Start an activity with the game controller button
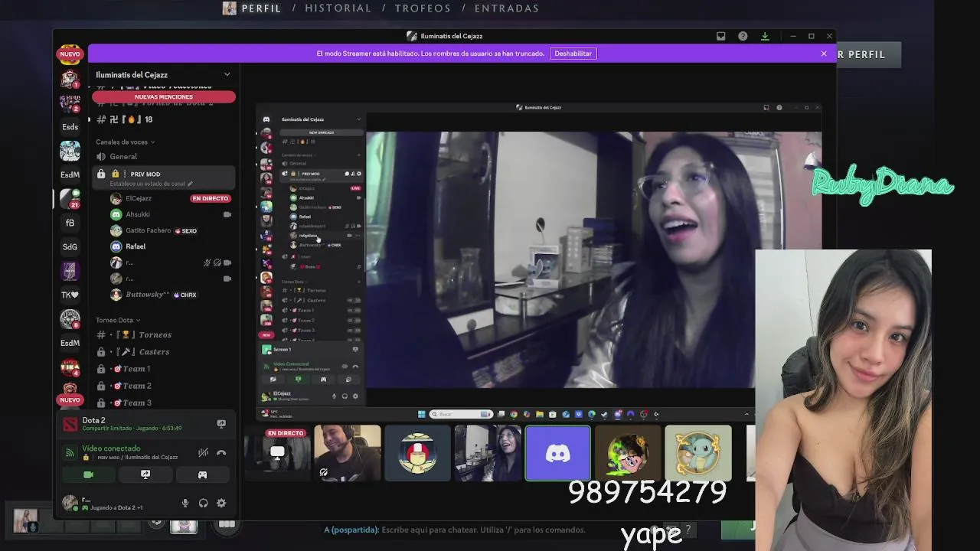The width and height of the screenshot is (980, 551). pyautogui.click(x=202, y=475)
